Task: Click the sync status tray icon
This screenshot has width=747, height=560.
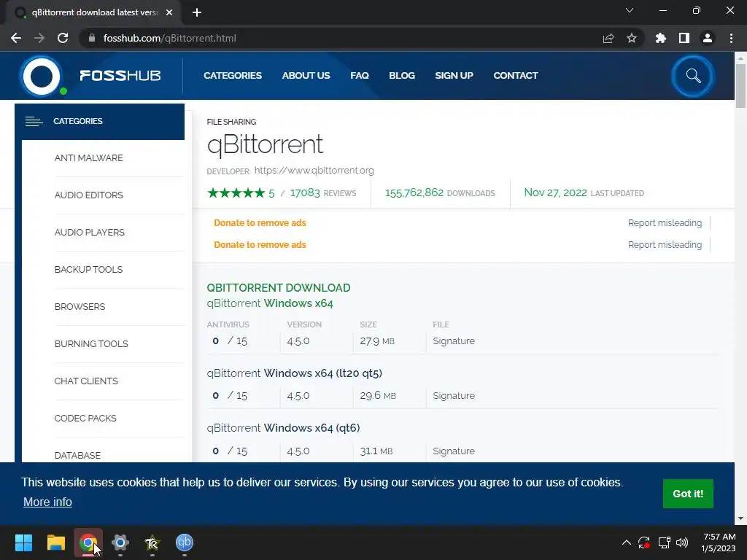Action: point(644,542)
